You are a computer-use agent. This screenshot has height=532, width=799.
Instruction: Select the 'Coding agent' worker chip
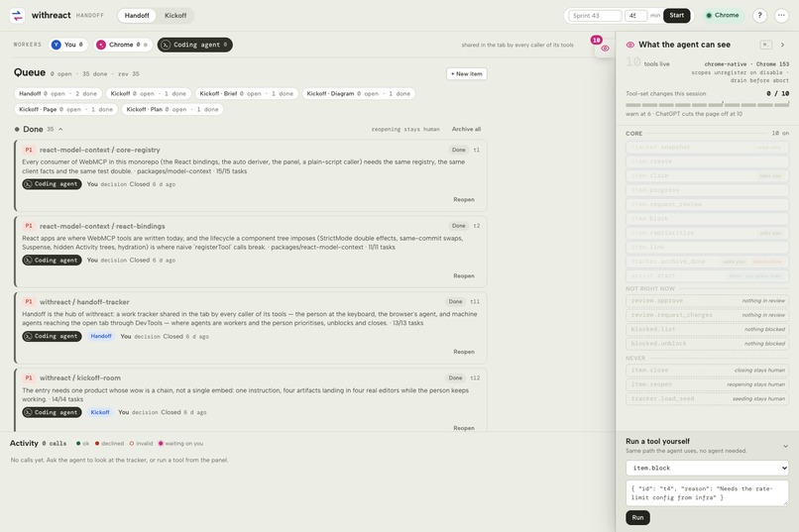coord(194,45)
